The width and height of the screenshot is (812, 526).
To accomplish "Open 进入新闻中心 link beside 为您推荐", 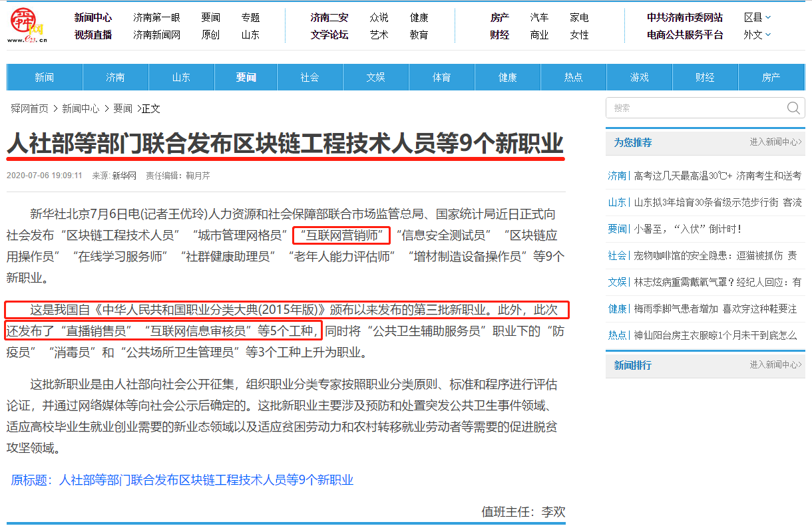I will (775, 142).
